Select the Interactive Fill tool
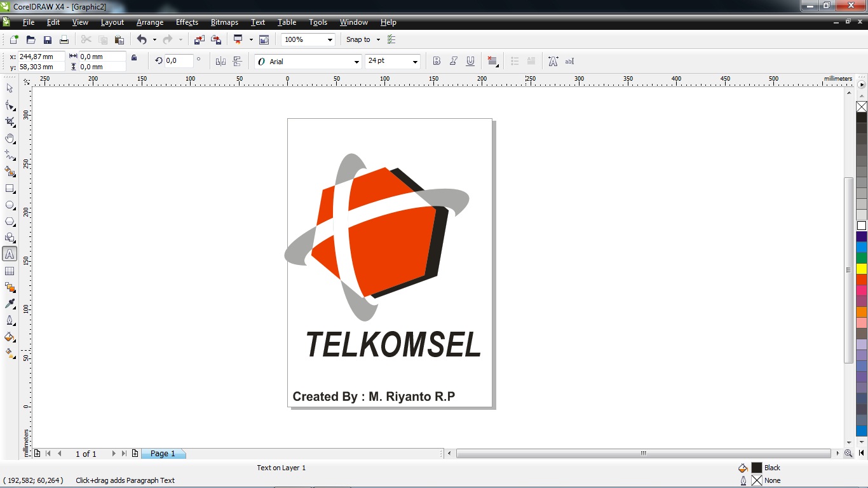The width and height of the screenshot is (868, 488). coord(10,354)
